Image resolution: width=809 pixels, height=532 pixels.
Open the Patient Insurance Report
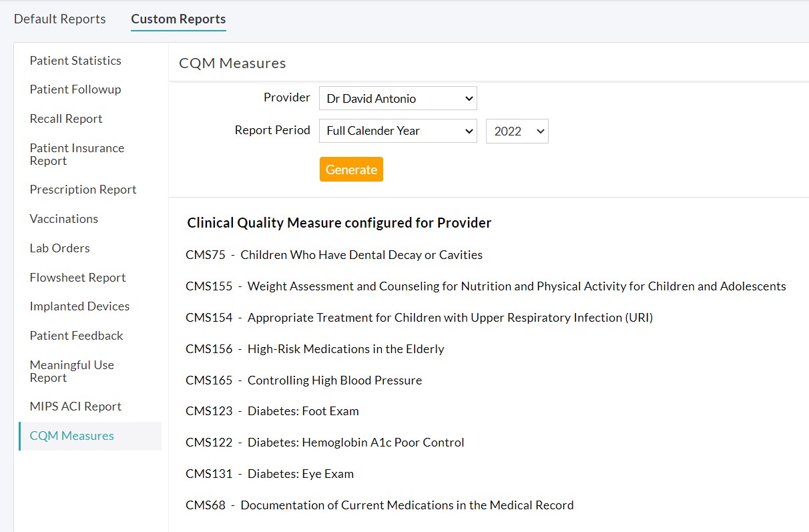(x=77, y=154)
